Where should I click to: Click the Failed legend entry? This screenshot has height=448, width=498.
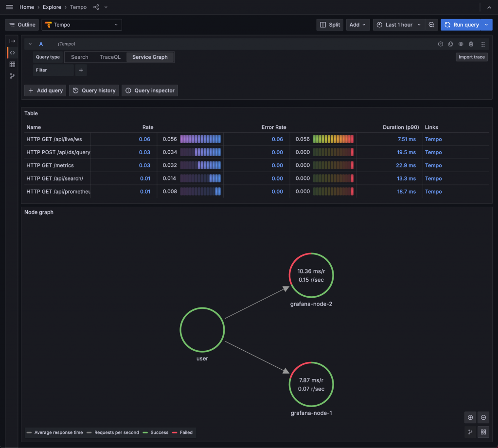pyautogui.click(x=182, y=432)
